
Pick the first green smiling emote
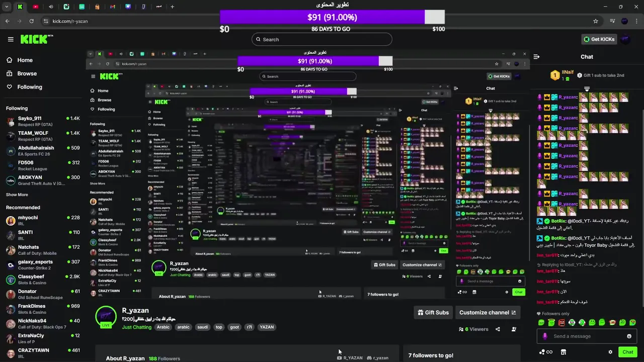point(541,323)
